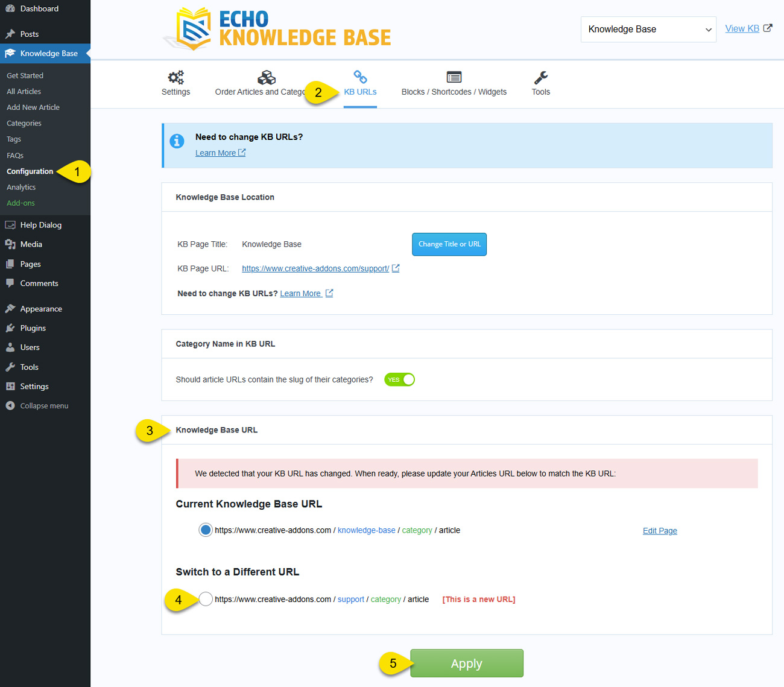The image size is (784, 687).
Task: Click the blue info circle icon
Action: pos(177,141)
